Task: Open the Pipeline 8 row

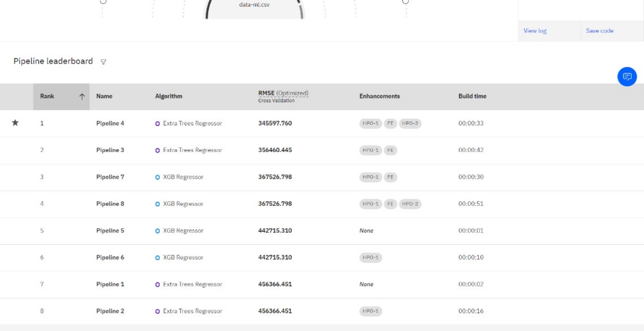Action: pos(110,204)
